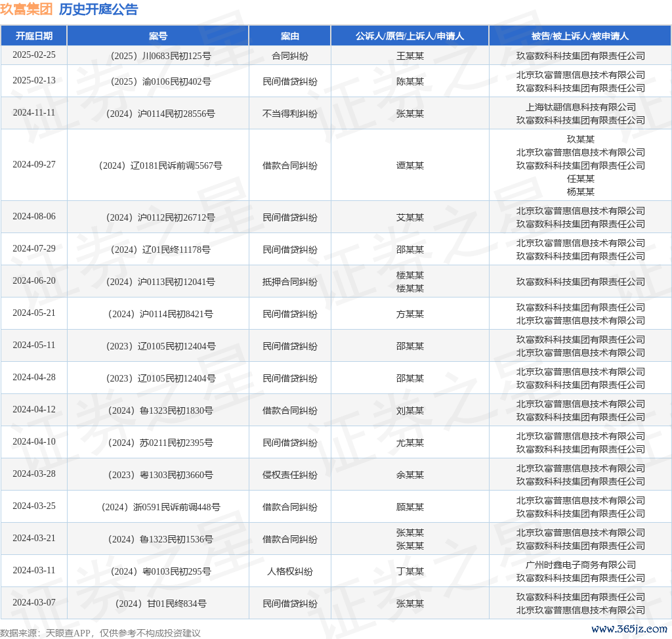Viewport: 672px width, 639px height.
Task: Click date cell 2024-03-21
Action: (34, 539)
